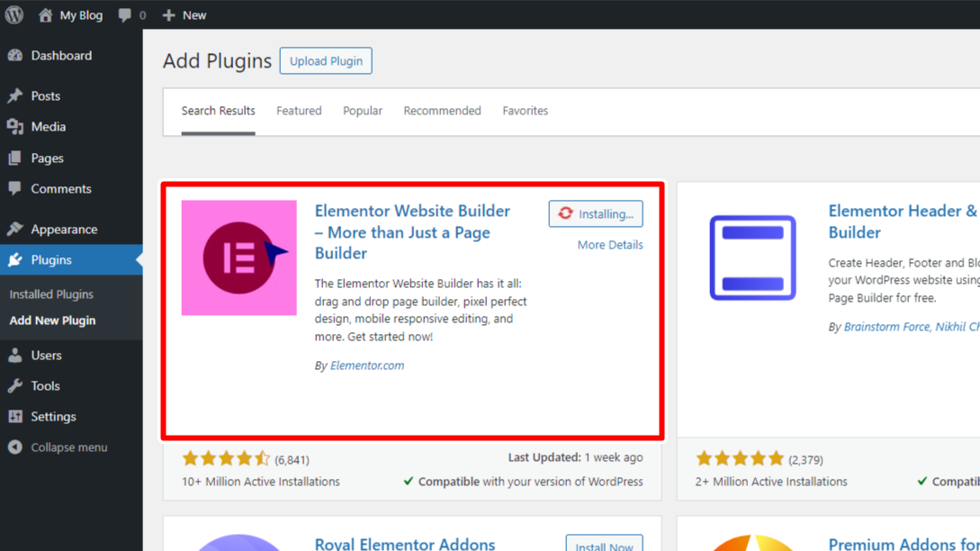Click the Installing... button
The width and height of the screenshot is (980, 551).
coord(596,214)
